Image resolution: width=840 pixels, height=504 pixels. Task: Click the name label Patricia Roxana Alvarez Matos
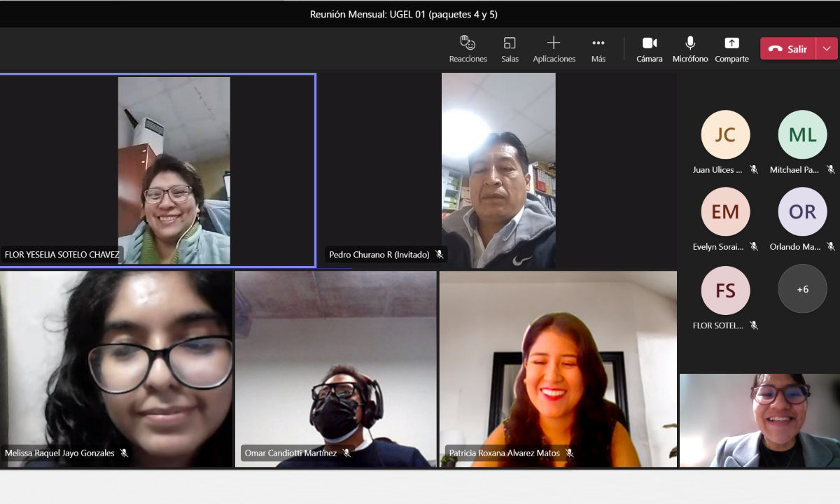pyautogui.click(x=505, y=453)
